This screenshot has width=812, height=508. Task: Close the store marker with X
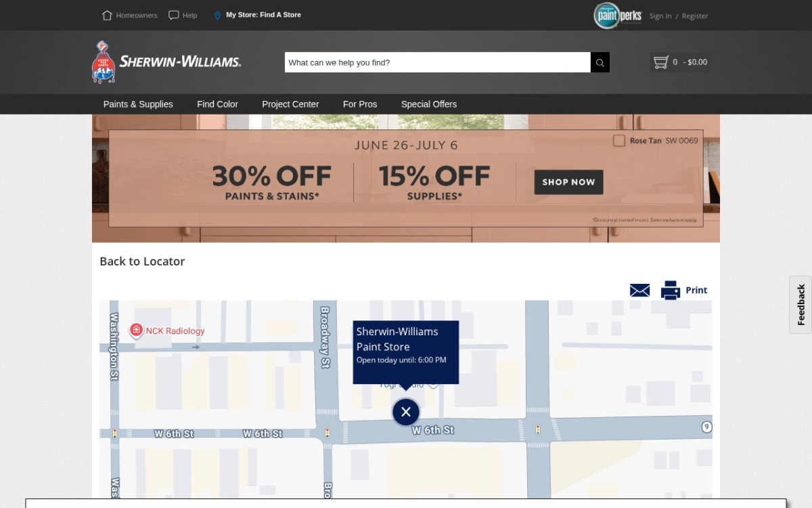(x=406, y=412)
